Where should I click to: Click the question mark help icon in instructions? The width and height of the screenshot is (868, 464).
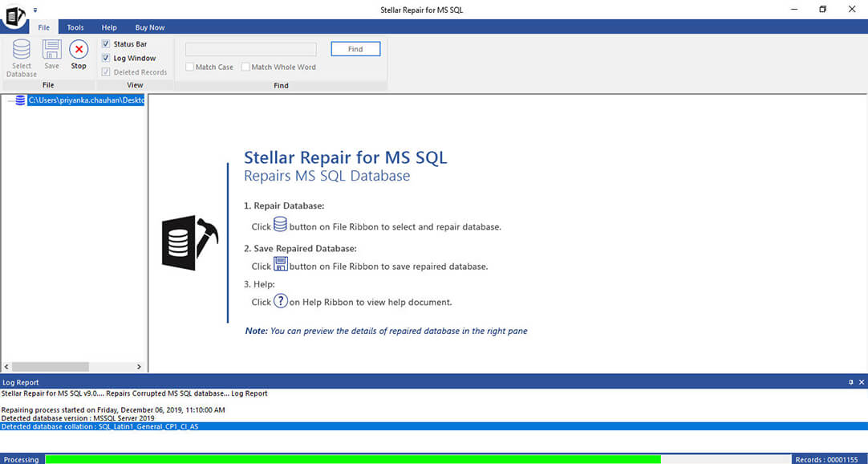(280, 301)
